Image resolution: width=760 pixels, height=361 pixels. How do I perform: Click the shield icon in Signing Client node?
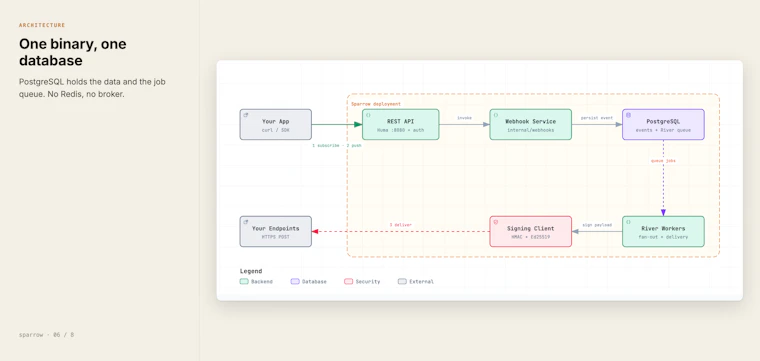495,222
